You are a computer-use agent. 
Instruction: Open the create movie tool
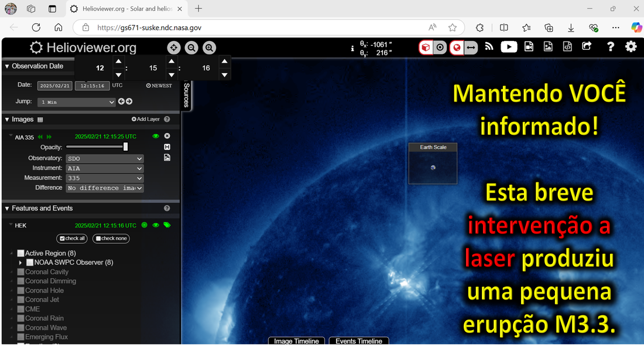click(529, 47)
